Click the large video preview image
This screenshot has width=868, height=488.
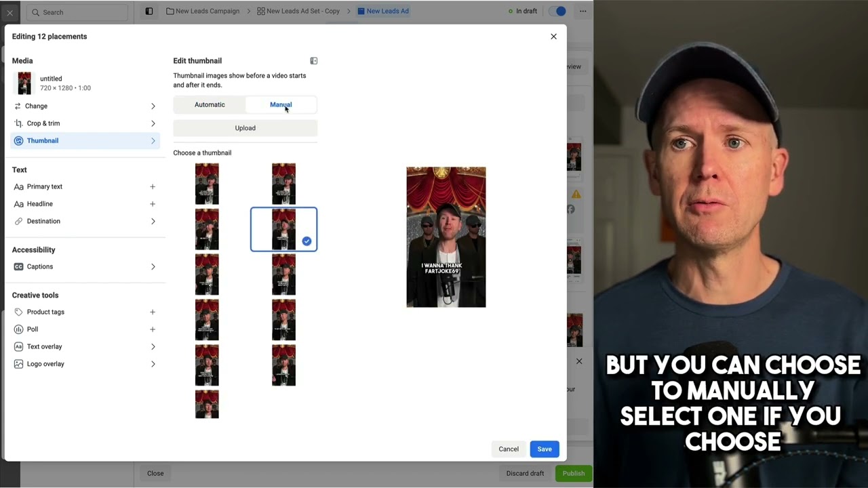coord(446,237)
